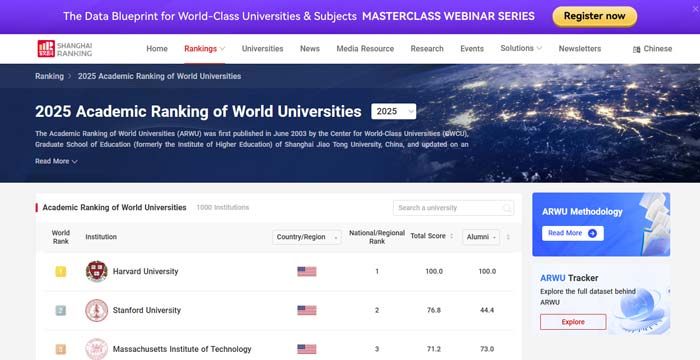Click the rank 3 bronze badge
This screenshot has height=360, width=700.
point(61,349)
